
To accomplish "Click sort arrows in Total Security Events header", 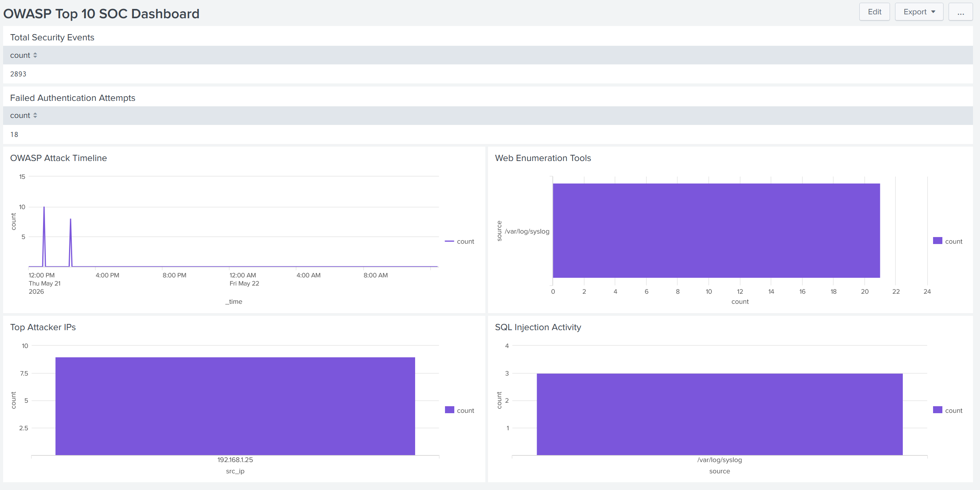I will tap(35, 55).
